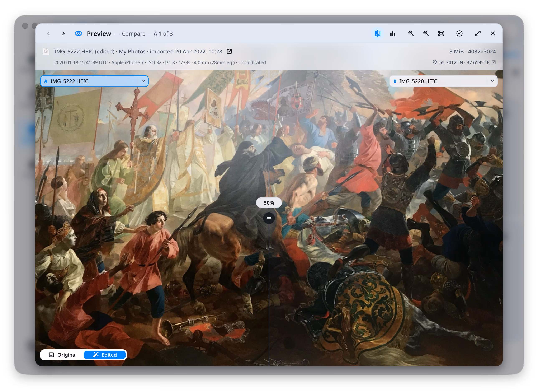Open the coordinates in a map
The image size is (538, 392).
click(494, 62)
